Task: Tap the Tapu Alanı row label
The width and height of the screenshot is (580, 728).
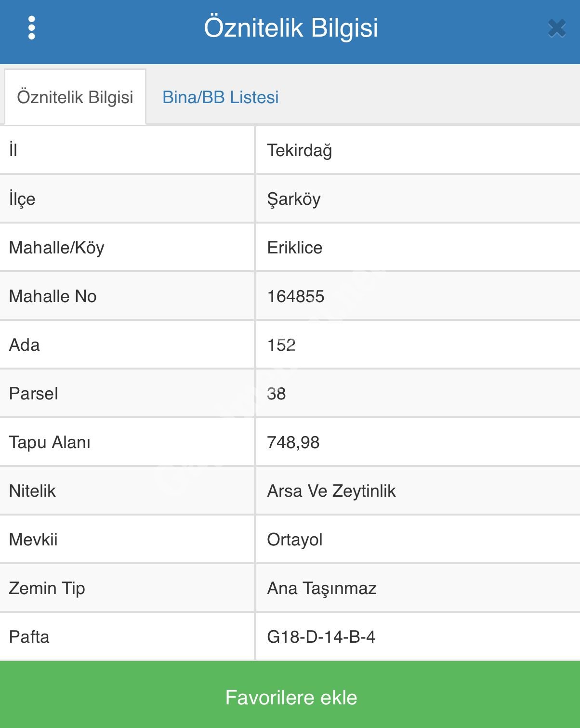Action: pos(50,442)
